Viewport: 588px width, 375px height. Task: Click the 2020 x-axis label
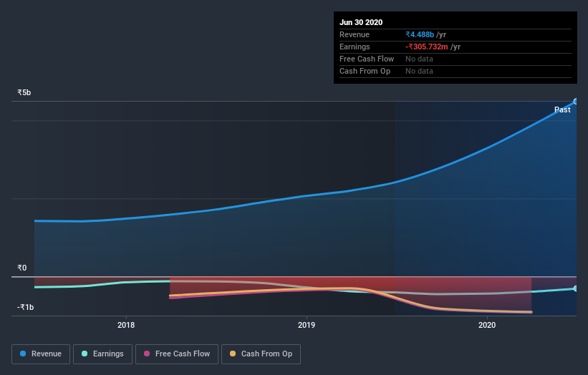point(487,325)
